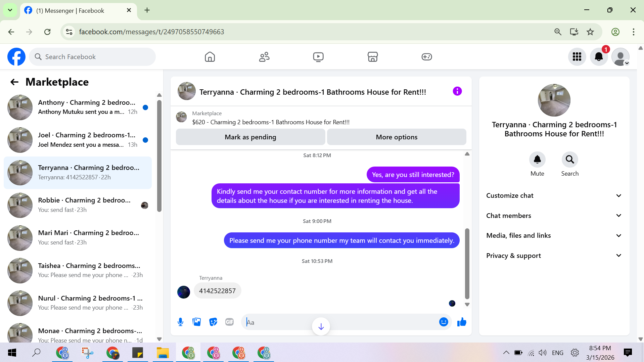Screen dimensions: 644x362
Task: Open Monae's conversation
Action: tap(78, 332)
